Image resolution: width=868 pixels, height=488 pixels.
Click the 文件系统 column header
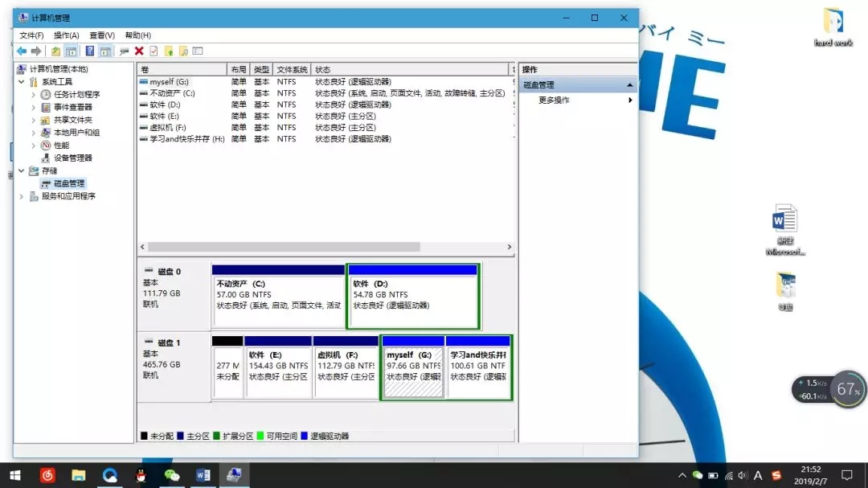tap(292, 69)
